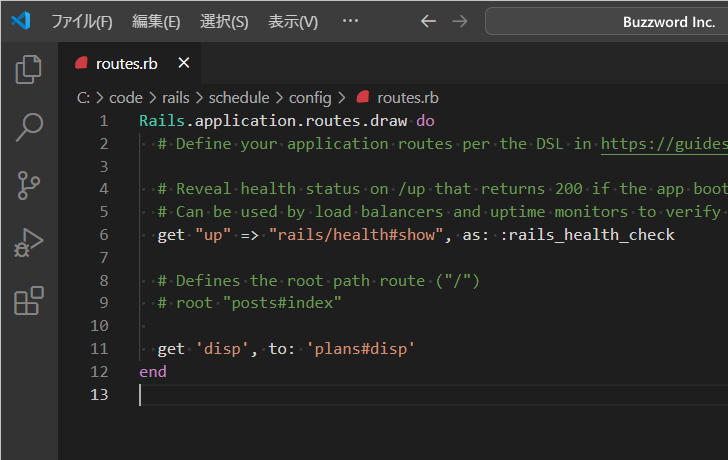
Task: Close the routes.rb tab
Action: click(x=184, y=63)
